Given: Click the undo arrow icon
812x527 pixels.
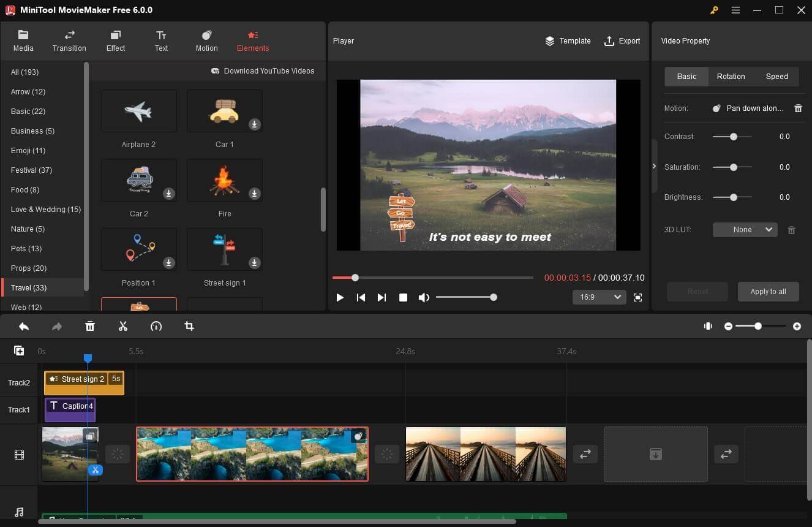Looking at the screenshot, I should click(24, 327).
